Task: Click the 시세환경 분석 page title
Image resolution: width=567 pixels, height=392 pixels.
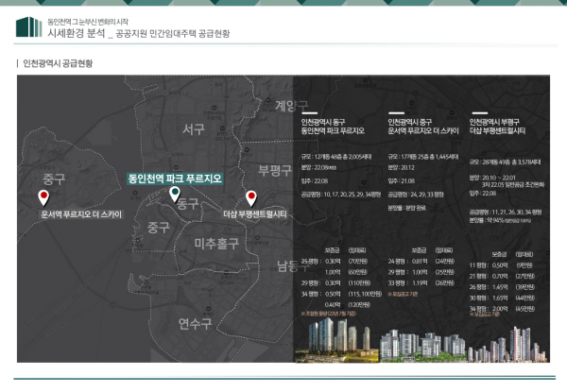Action: point(76,33)
